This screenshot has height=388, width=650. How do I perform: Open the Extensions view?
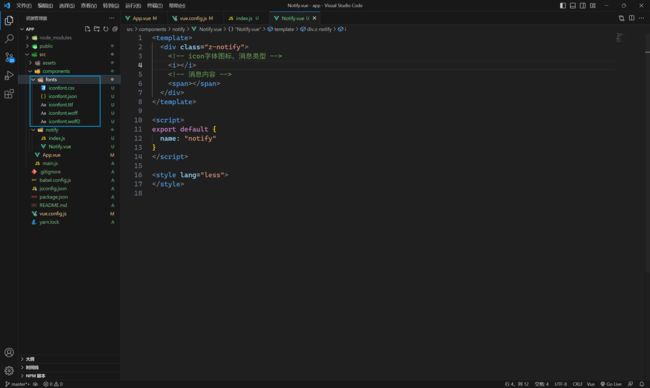(9, 94)
